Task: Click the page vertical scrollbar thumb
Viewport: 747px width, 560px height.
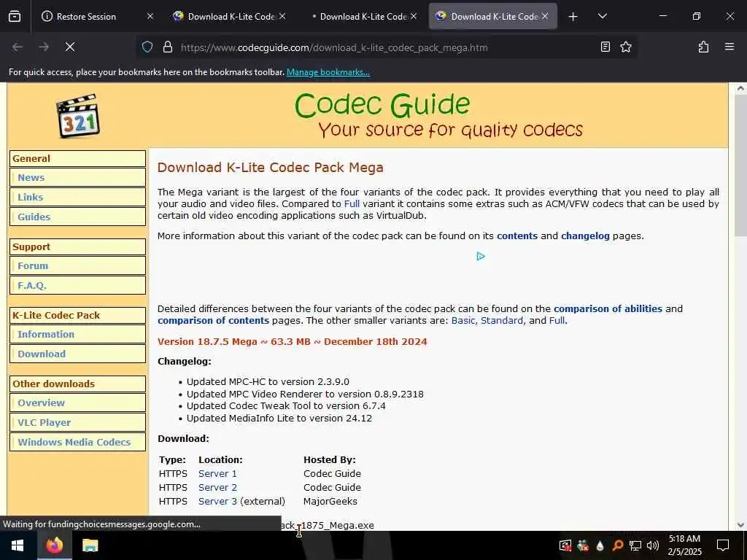Action: click(740, 166)
